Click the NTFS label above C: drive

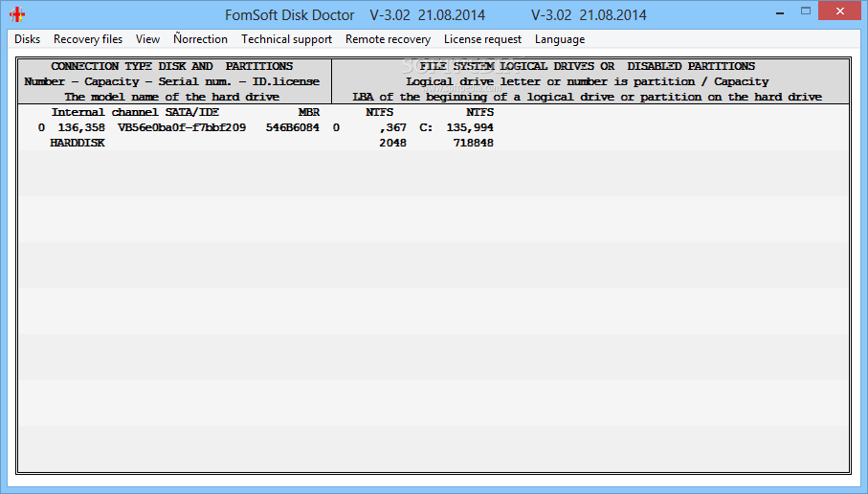(480, 112)
